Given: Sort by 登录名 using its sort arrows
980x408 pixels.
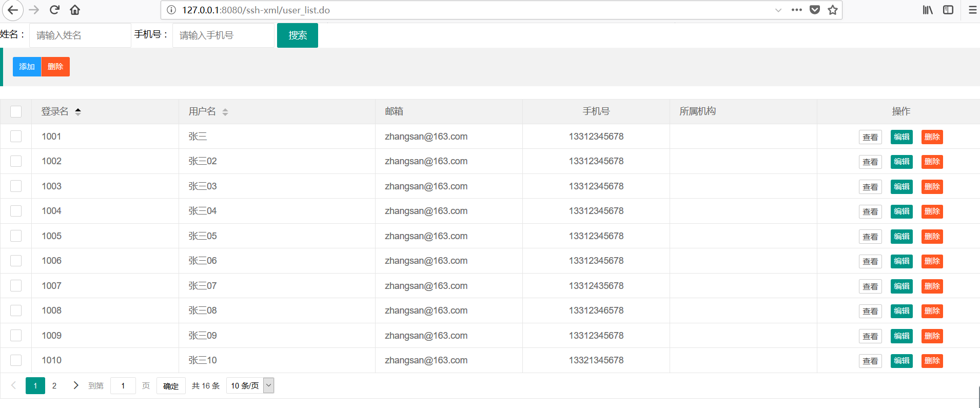Looking at the screenshot, I should 78,111.
